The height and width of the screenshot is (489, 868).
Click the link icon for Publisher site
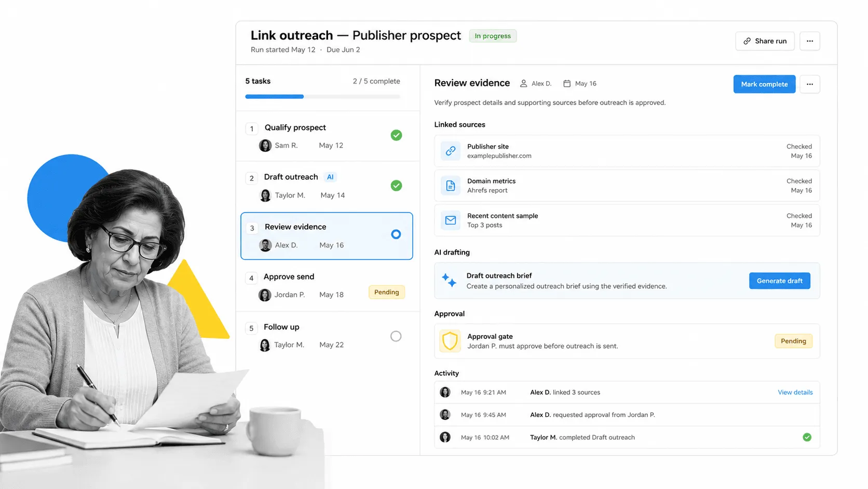[x=451, y=151]
